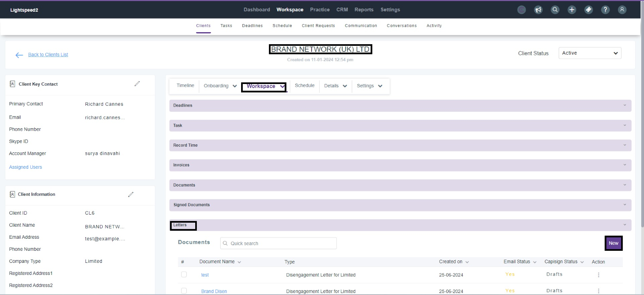Viewport: 644px width, 295px height.
Task: Switch to the Deadlines sub-tab
Action: [x=252, y=26]
